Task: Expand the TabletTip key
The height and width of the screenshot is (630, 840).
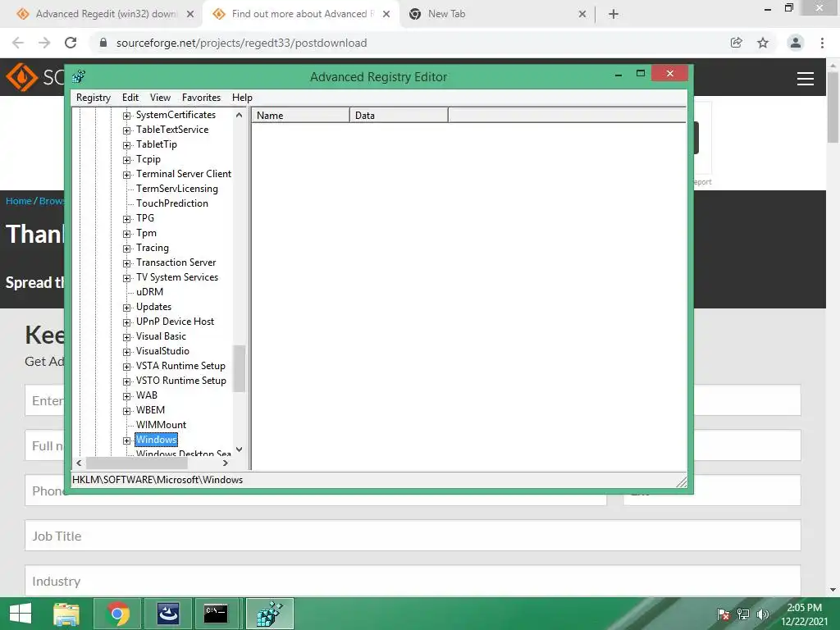Action: (126, 145)
